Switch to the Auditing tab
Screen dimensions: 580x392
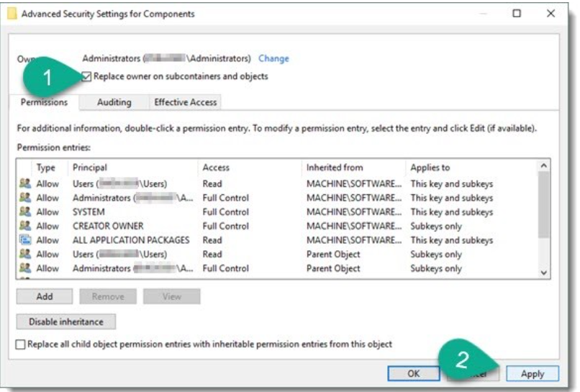click(114, 102)
